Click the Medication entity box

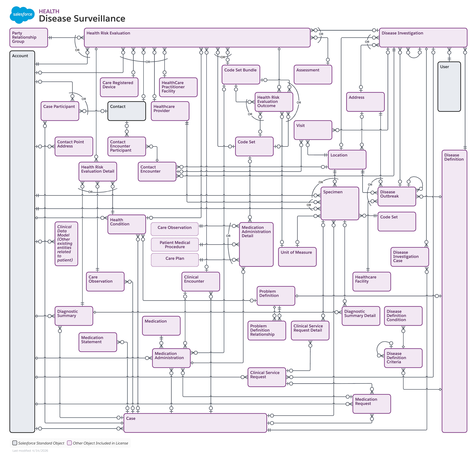click(161, 326)
